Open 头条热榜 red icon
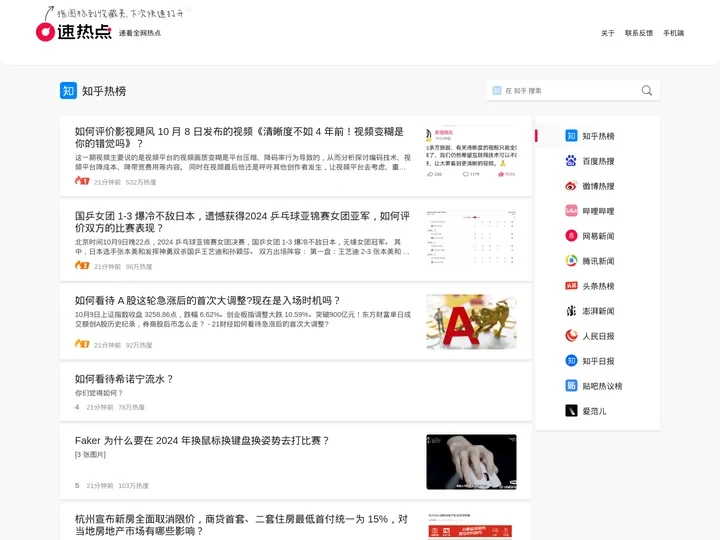 point(571,286)
